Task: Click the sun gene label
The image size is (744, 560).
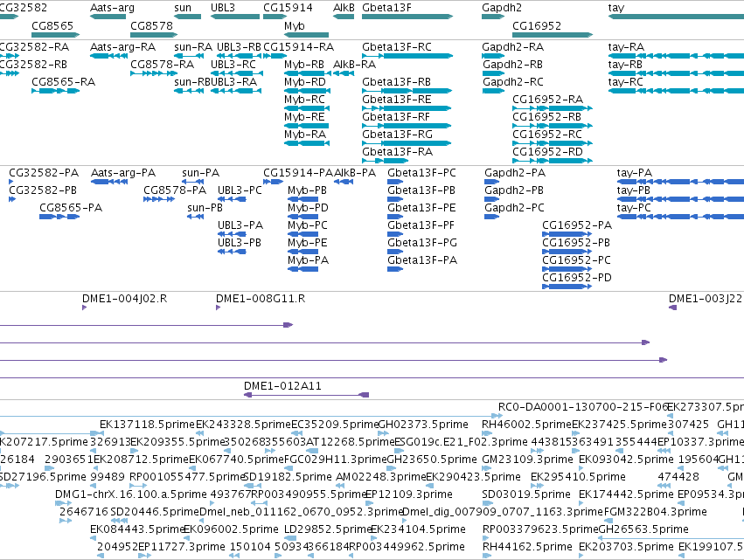Action: (x=183, y=8)
